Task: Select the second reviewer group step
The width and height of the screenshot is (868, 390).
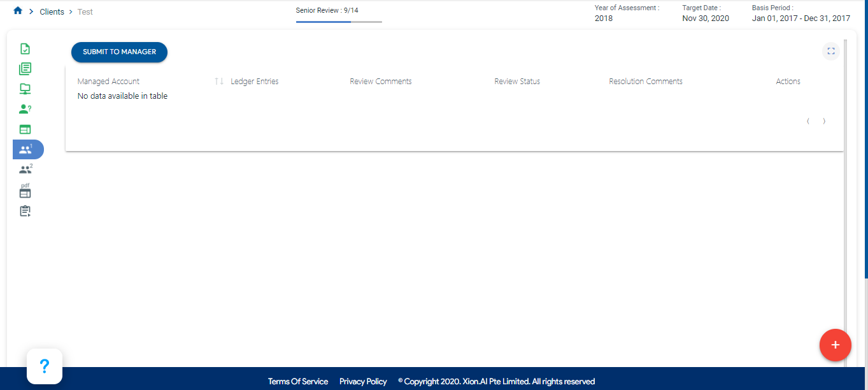Action: 25,170
